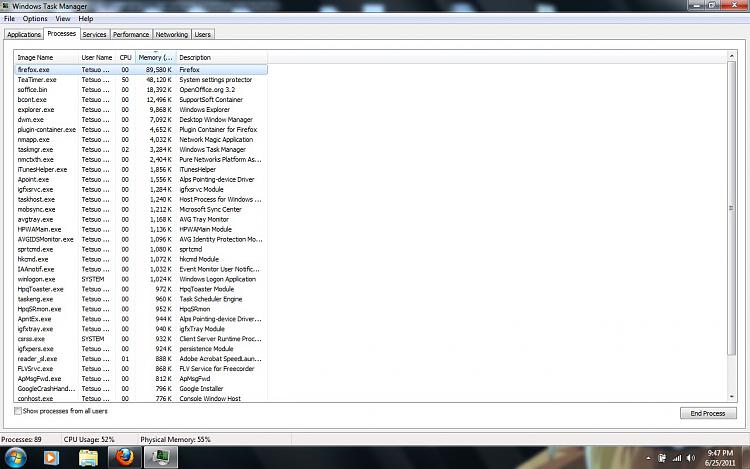Viewport: 750px width, 469px height.
Task: Go to the Performance tab
Action: click(x=131, y=34)
